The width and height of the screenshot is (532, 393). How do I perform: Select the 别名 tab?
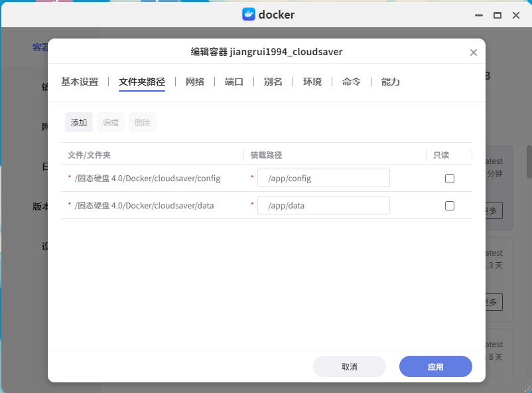273,82
